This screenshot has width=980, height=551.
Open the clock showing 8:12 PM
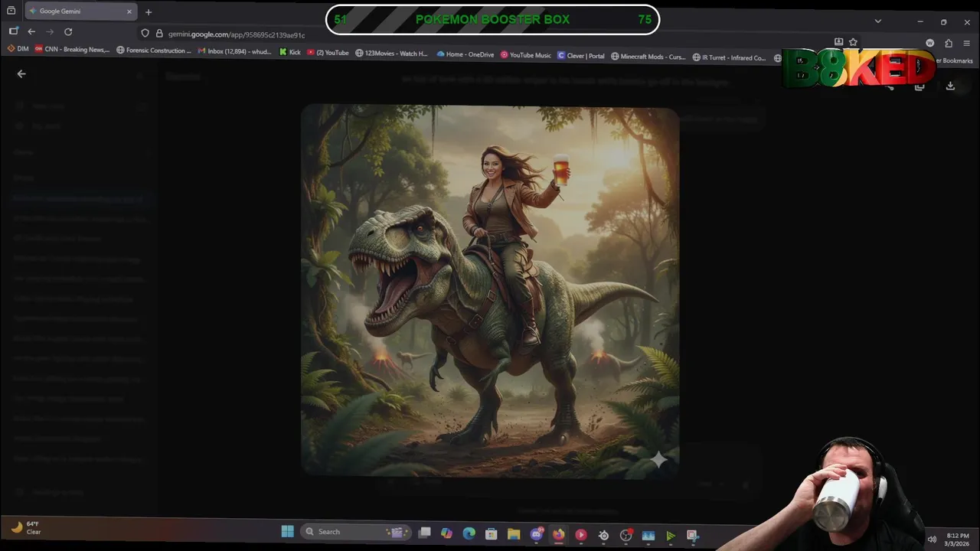pyautogui.click(x=958, y=540)
